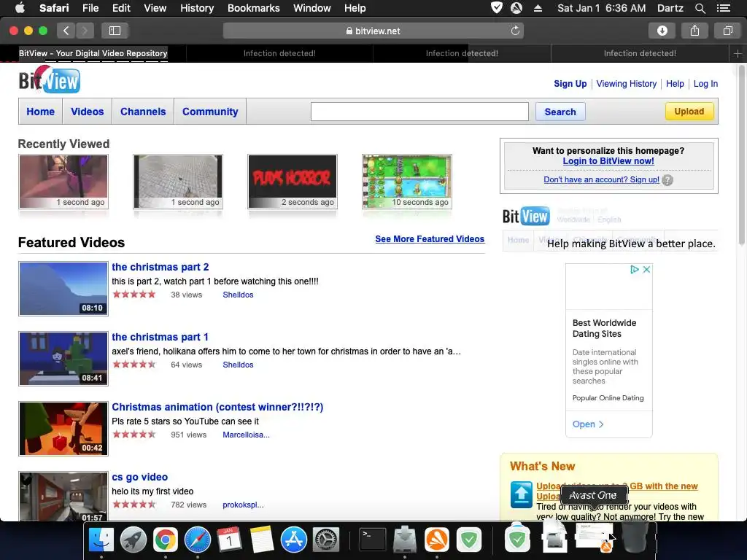
Task: Click the yellow Upload button
Action: coord(689,112)
